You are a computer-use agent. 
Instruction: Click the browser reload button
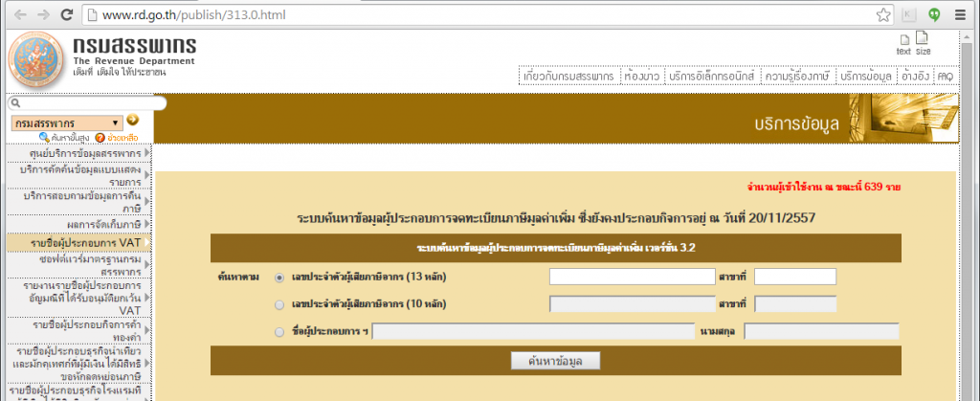coord(64,15)
